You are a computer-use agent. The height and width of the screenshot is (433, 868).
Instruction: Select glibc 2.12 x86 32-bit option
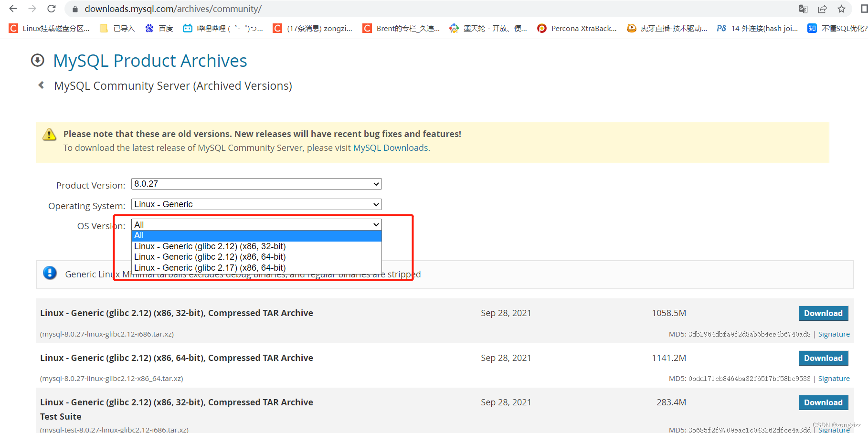pos(256,246)
